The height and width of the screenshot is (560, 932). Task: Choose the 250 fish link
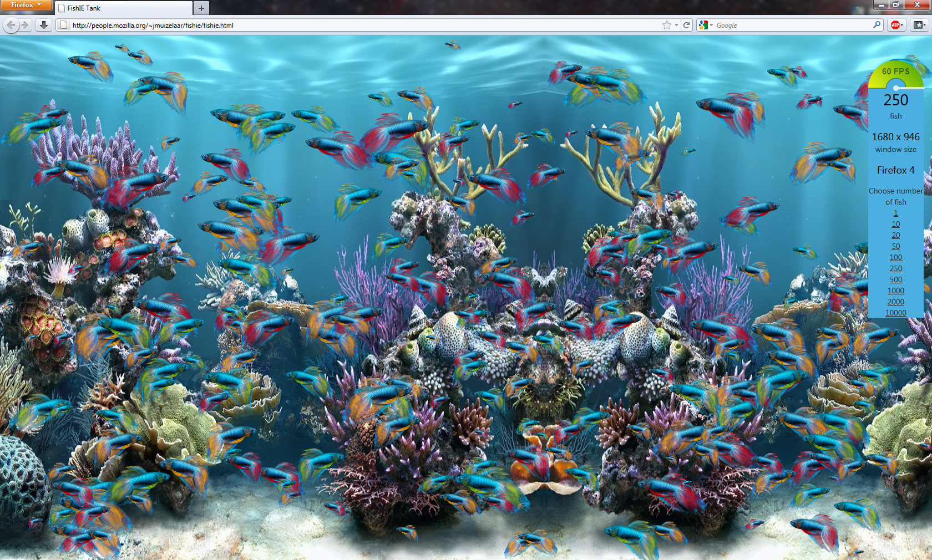point(895,269)
